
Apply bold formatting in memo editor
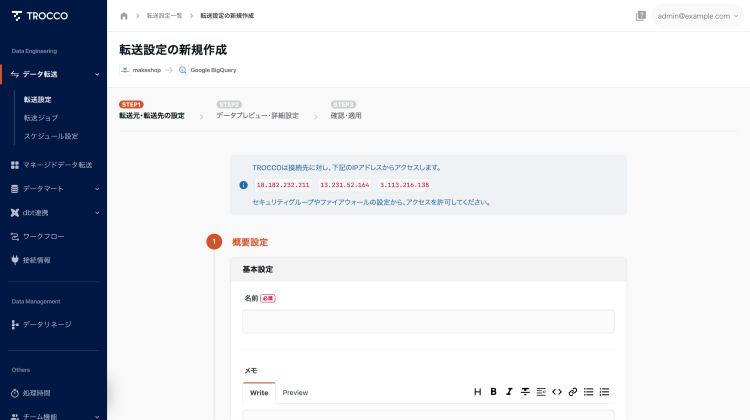(493, 392)
